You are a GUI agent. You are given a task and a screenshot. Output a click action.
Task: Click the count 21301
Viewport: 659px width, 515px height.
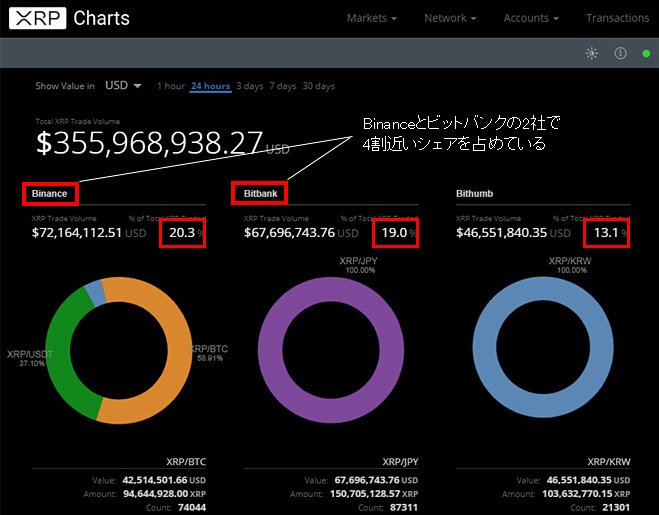616,507
